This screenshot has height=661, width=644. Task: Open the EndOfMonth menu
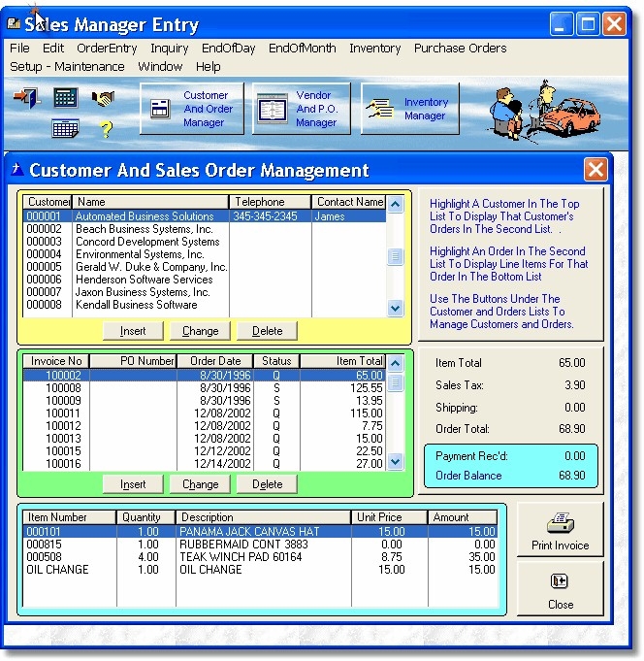302,49
